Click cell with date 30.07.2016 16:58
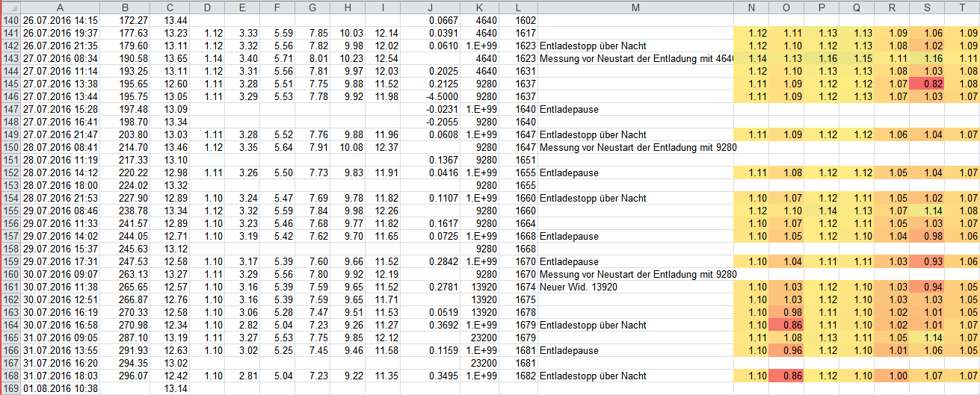The image size is (980, 395). tap(58, 325)
